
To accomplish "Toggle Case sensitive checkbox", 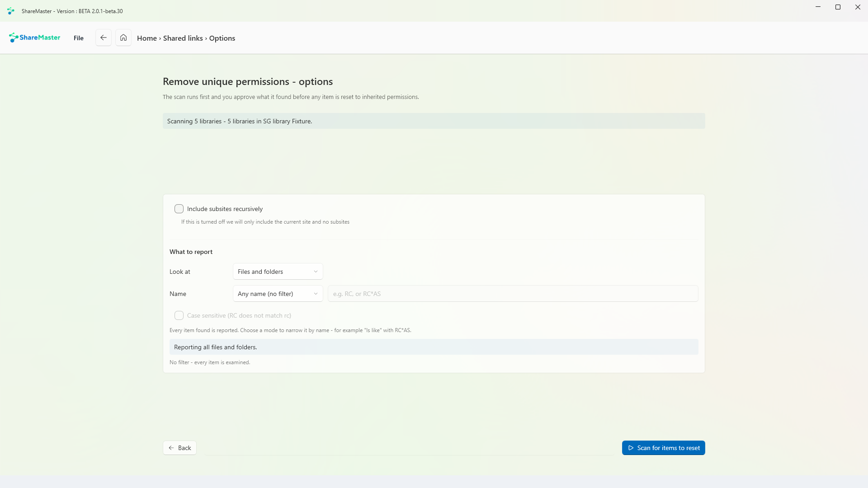I will pyautogui.click(x=179, y=315).
